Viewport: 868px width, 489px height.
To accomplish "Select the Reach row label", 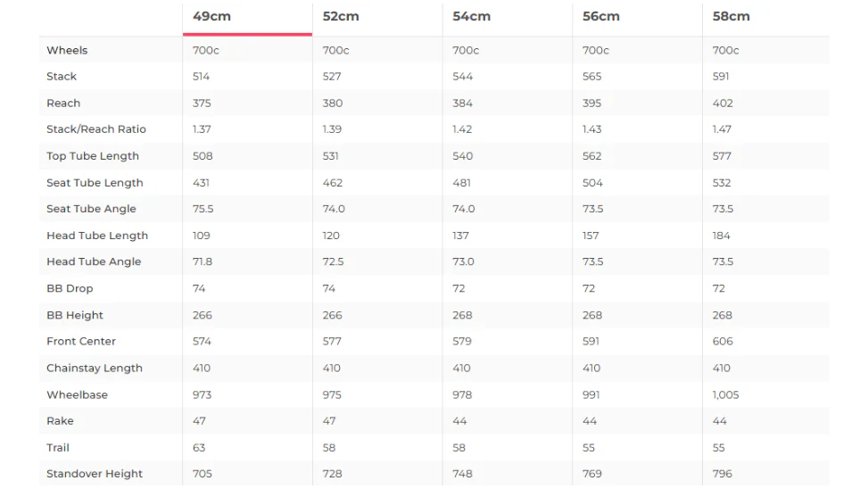I will pyautogui.click(x=63, y=103).
